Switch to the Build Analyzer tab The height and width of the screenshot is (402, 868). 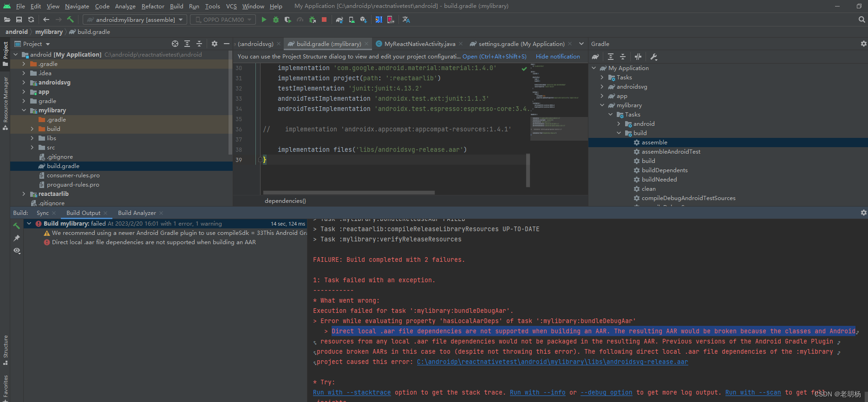click(137, 213)
